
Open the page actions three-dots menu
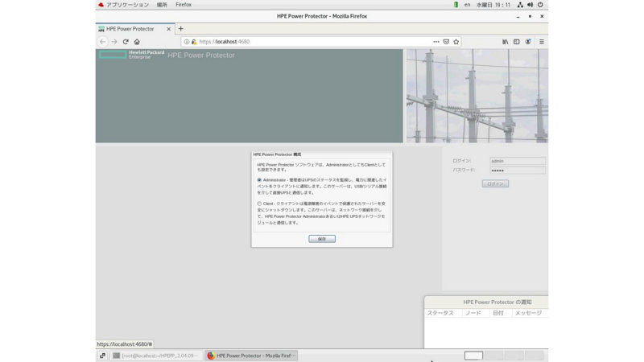click(x=436, y=42)
